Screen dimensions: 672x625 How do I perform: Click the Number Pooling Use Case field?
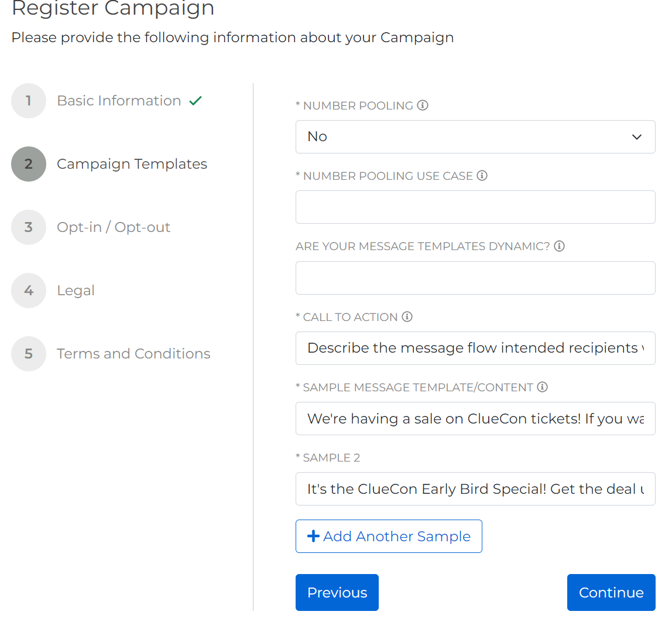tap(475, 207)
